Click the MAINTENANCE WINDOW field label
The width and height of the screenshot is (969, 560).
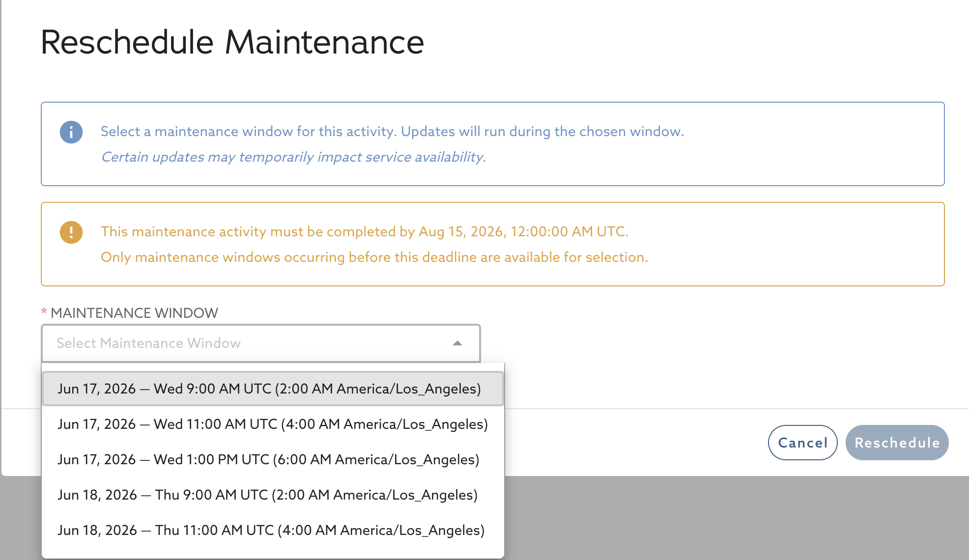134,313
